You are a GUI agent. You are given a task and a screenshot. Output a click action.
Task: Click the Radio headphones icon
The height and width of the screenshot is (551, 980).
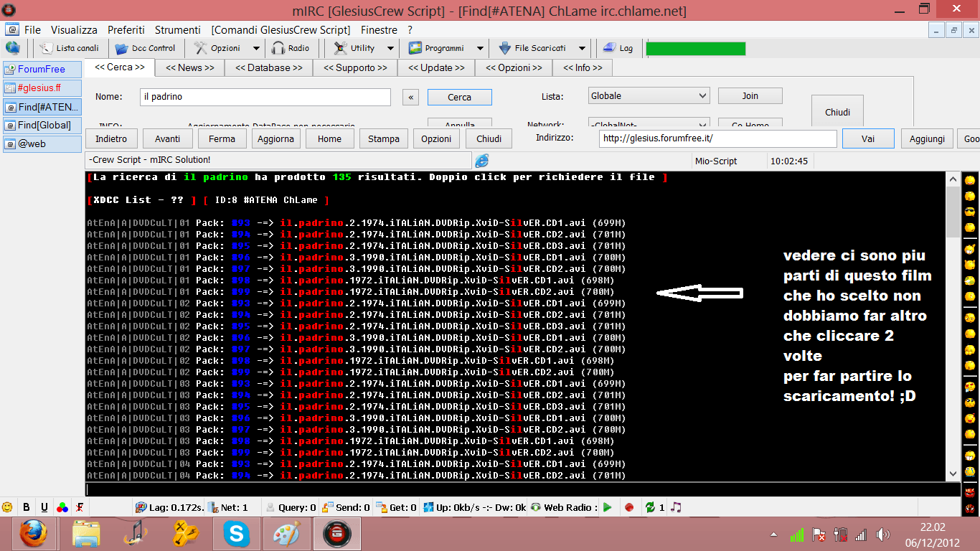tap(279, 48)
